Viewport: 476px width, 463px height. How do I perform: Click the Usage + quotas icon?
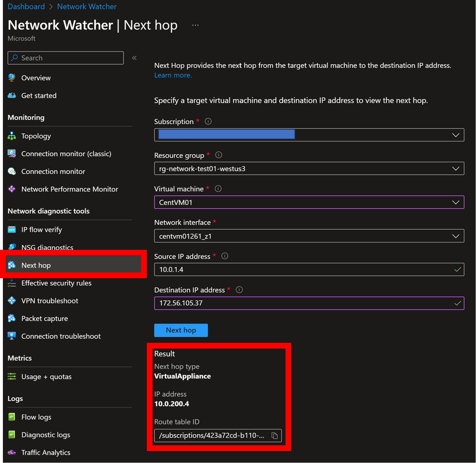(x=12, y=377)
